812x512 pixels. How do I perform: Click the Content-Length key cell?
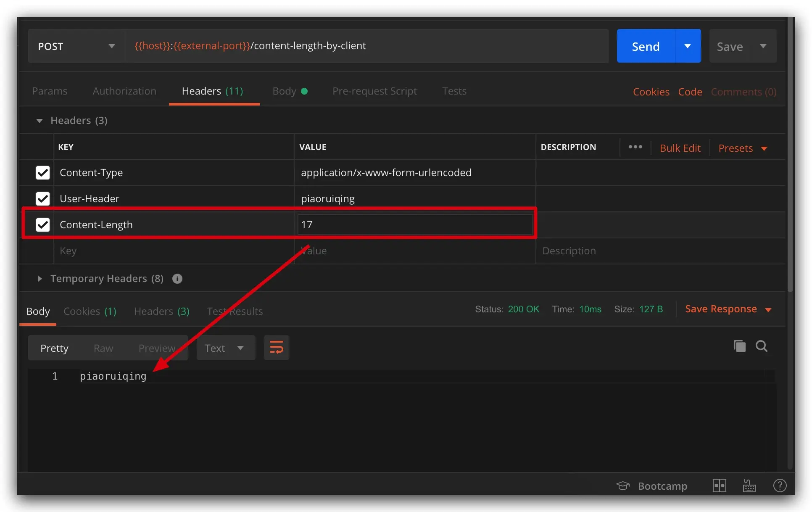coord(174,225)
